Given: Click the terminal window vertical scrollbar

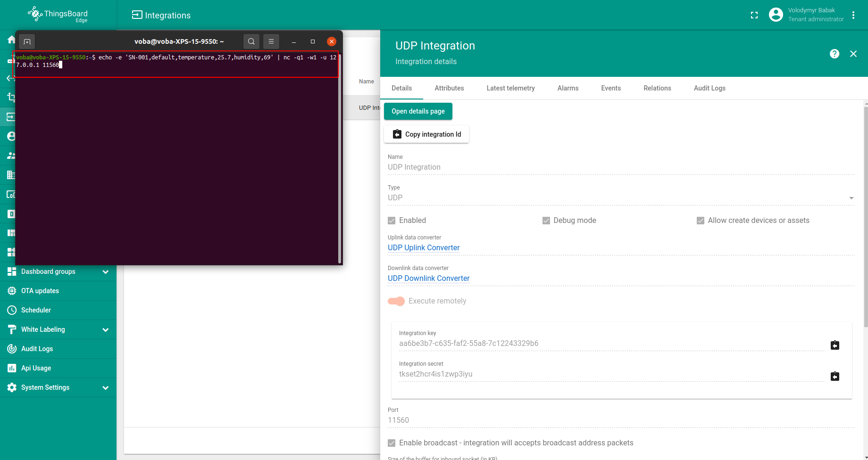Looking at the screenshot, I should 340,158.
